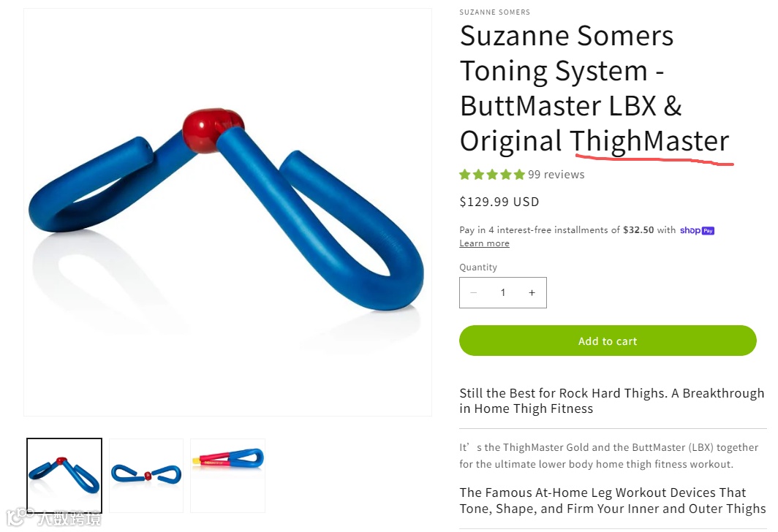Click the Shop Pay logo
Viewport: 778px width, 532px height.
click(x=697, y=230)
